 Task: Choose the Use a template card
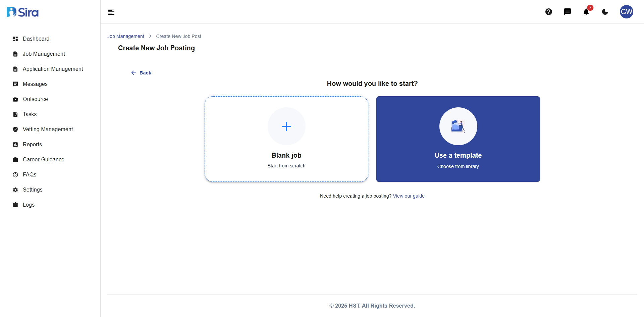(x=458, y=139)
